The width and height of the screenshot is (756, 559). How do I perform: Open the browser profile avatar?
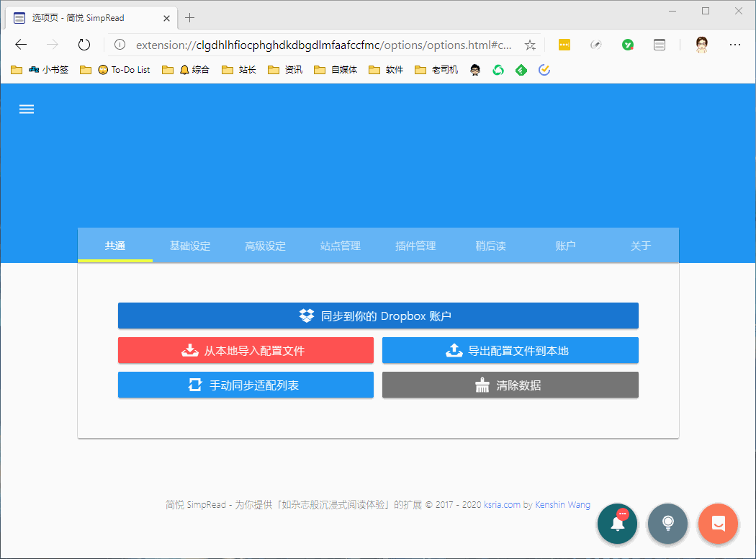click(702, 45)
